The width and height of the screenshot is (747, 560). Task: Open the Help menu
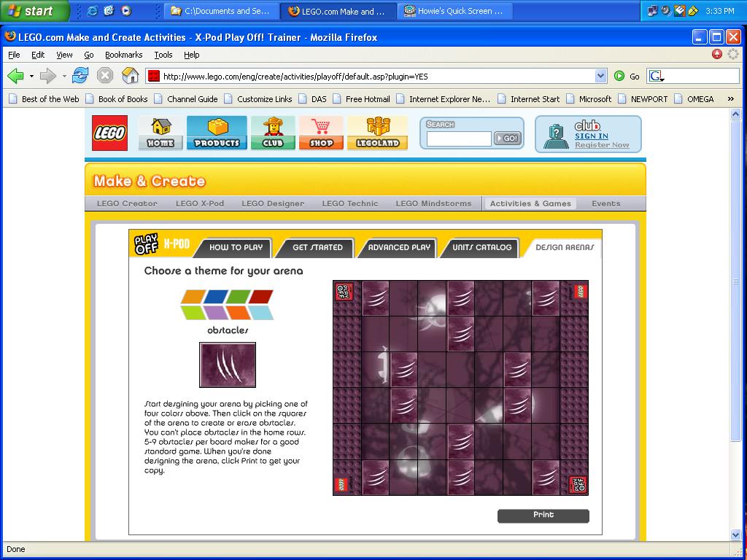(192, 55)
